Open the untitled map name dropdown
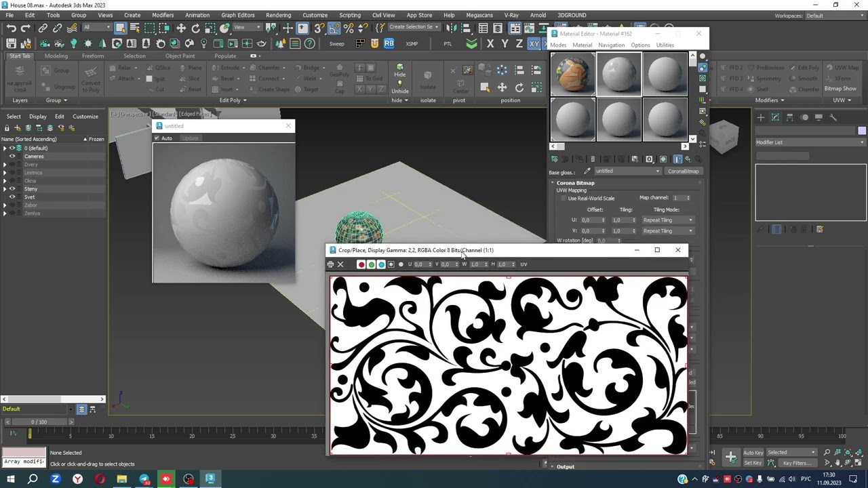 [627, 171]
